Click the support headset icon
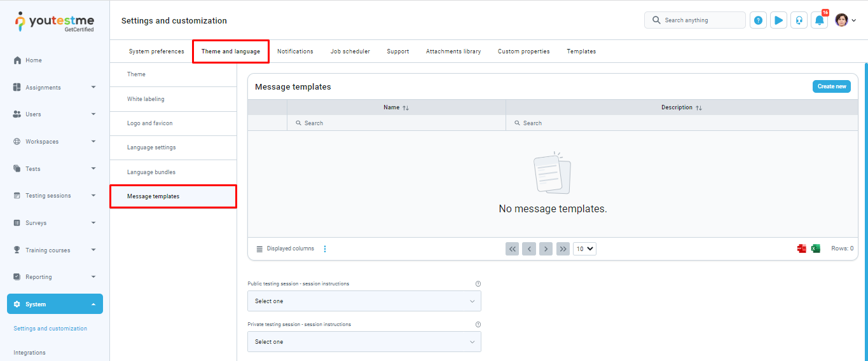The width and height of the screenshot is (868, 361). coord(799,20)
